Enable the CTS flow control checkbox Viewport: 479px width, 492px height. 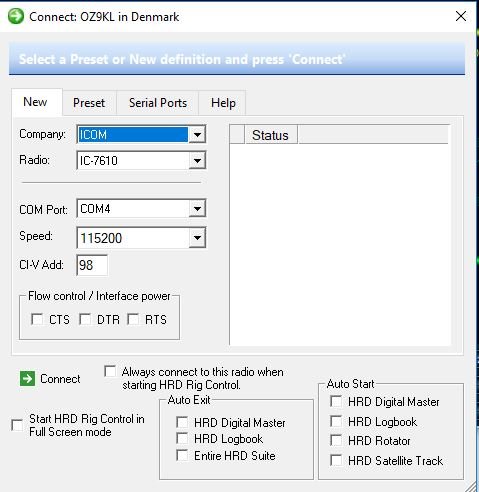(37, 319)
